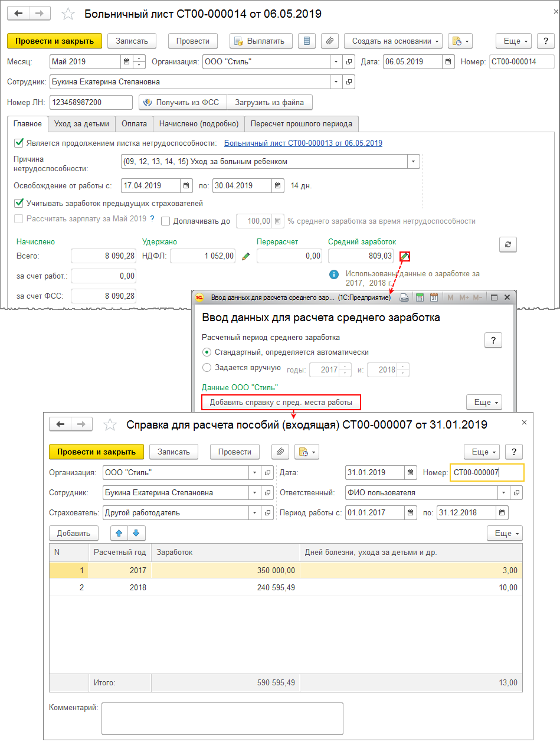
Task: Uncheck Учитывать заработок предыдущих страхователей
Action: pos(19,204)
